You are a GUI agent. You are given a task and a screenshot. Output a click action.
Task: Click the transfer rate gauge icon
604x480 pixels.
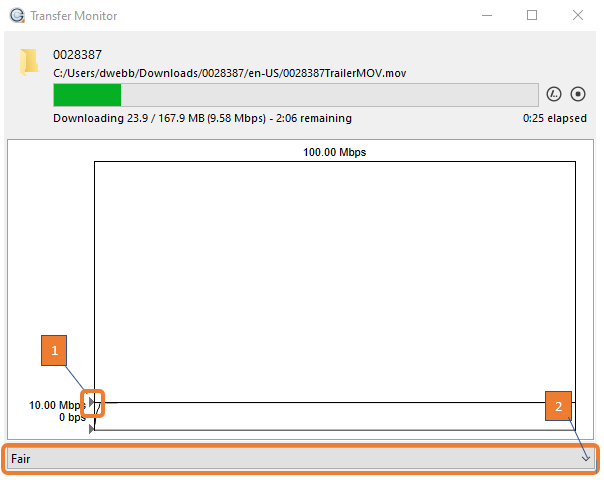pyautogui.click(x=554, y=95)
